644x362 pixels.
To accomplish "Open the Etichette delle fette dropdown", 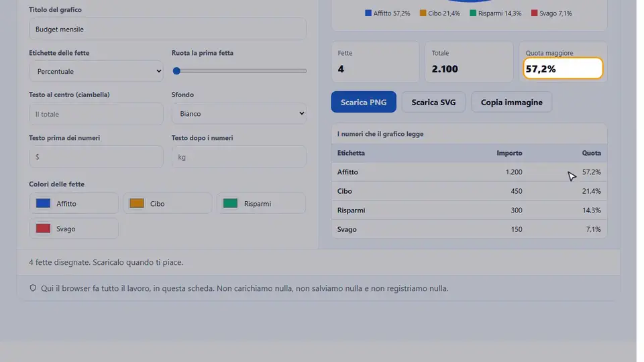I will click(96, 72).
